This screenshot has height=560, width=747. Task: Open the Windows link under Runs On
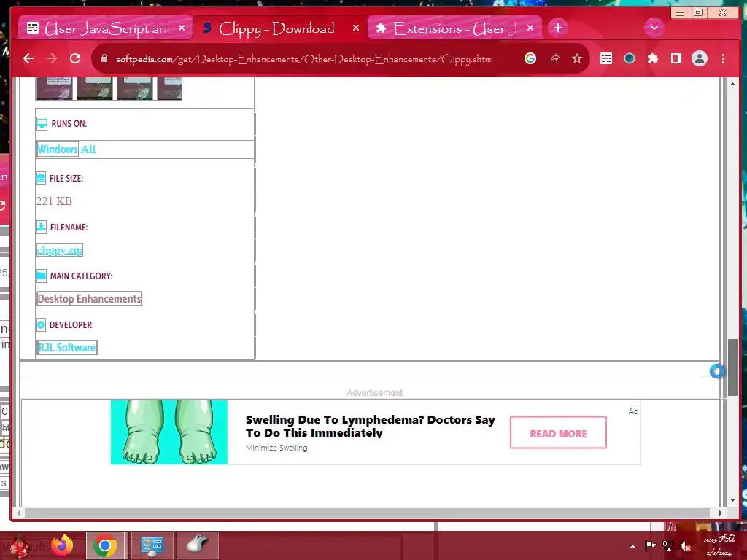(58, 149)
